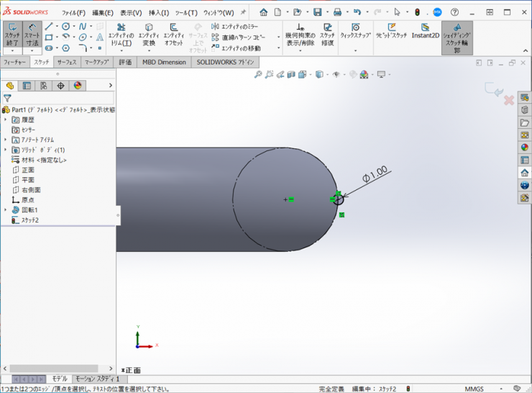Open the 挿入(I) menu
Viewport: 532px width, 393px height.
[x=158, y=12]
